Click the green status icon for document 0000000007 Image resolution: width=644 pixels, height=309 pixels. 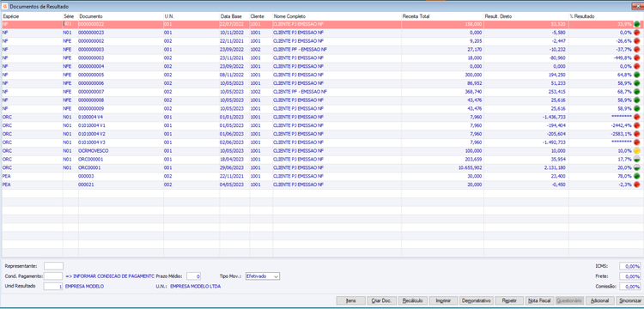pos(636,92)
